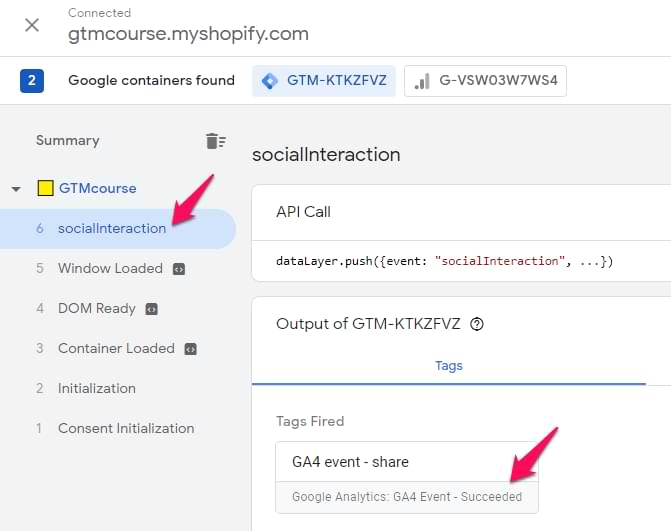Select the G-VSW03W7WS4 analytics container chip

tap(485, 81)
